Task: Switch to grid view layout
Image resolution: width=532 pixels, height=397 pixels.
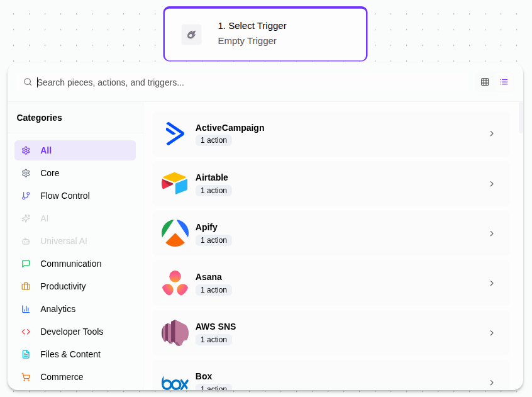Action: (485, 82)
